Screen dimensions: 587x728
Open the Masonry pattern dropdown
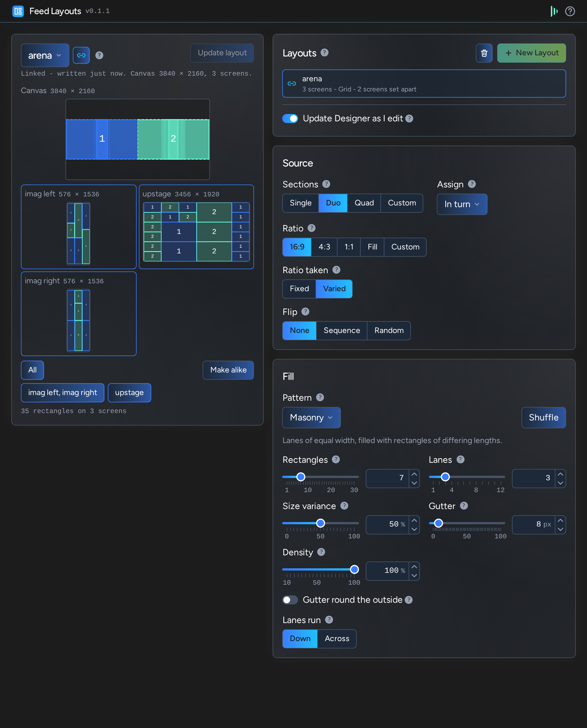point(312,418)
